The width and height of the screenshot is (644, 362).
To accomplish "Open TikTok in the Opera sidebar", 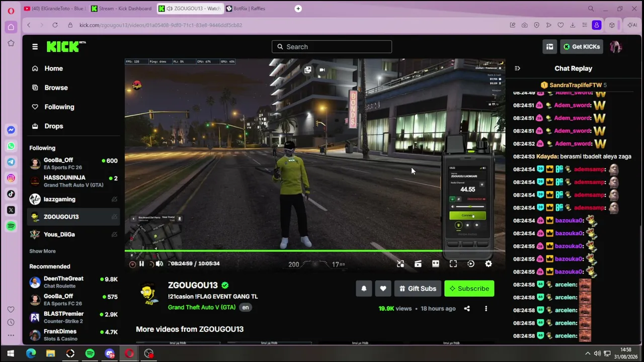I will coord(11,194).
